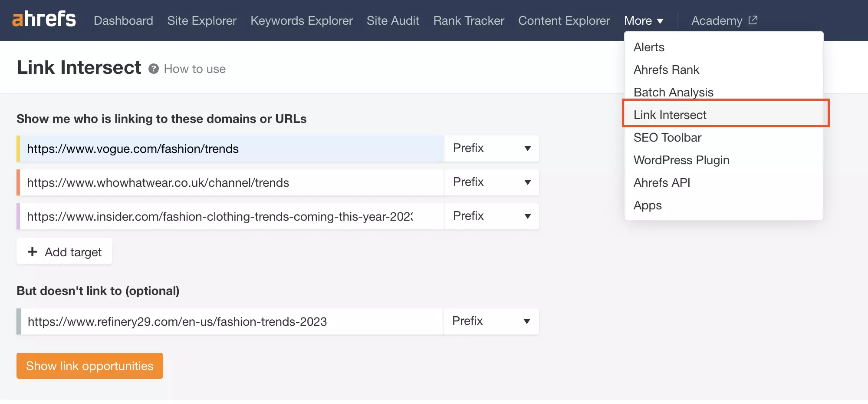Select Ahrefs API menu entry
The width and height of the screenshot is (868, 404).
(723, 182)
